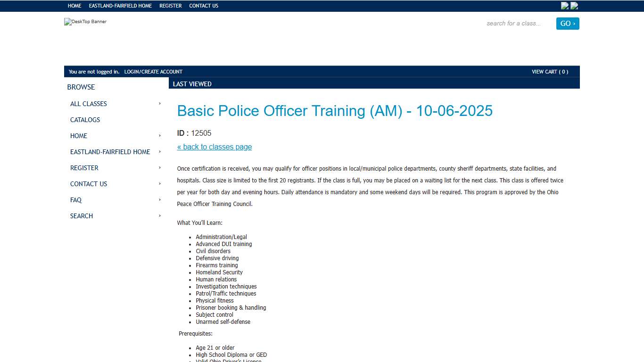Open CONTACT US from the top menu
Screen dimensions: 644x362
pos(203,6)
